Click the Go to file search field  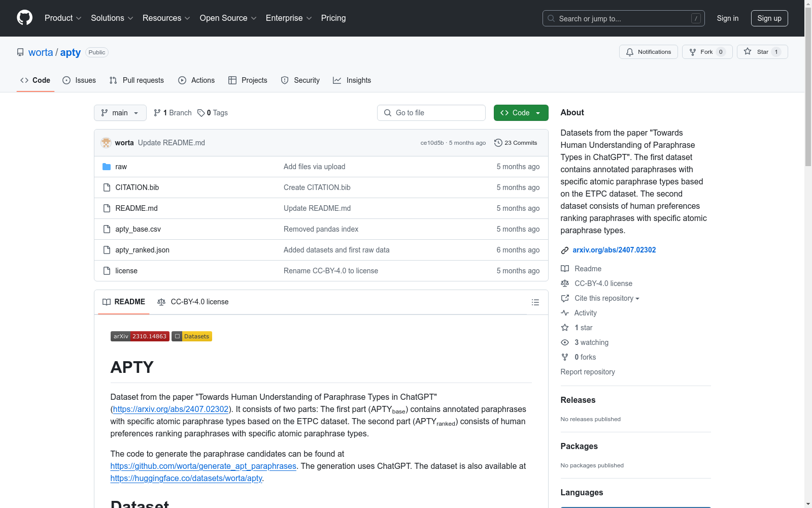click(x=431, y=113)
